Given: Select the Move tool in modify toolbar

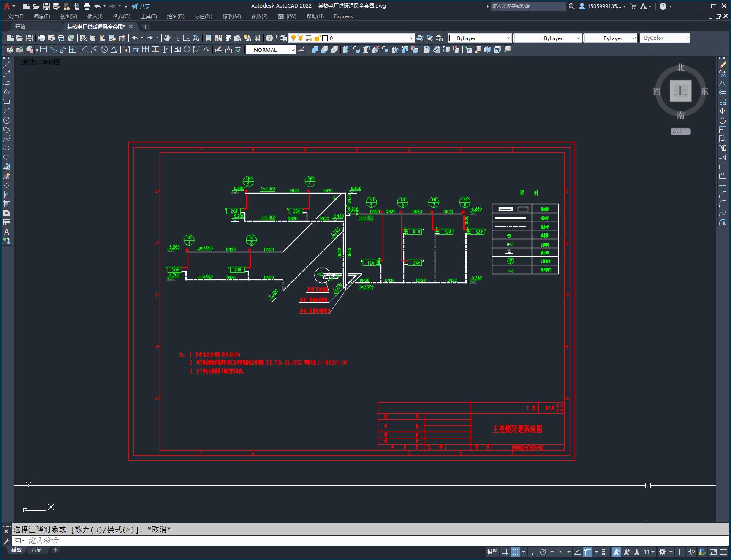Looking at the screenshot, I should coord(723,111).
